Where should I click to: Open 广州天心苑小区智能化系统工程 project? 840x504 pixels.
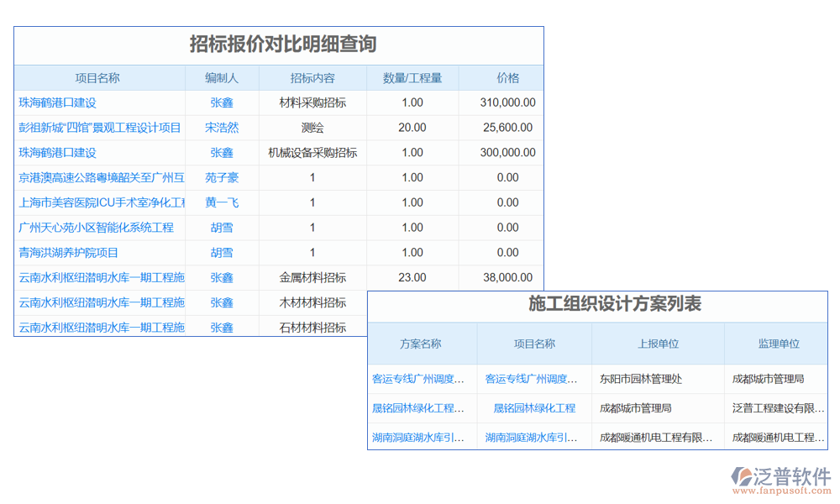(x=96, y=228)
